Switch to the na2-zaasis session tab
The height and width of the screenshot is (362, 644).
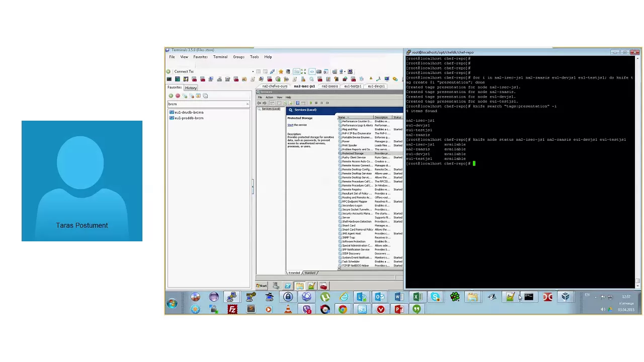pos(330,86)
